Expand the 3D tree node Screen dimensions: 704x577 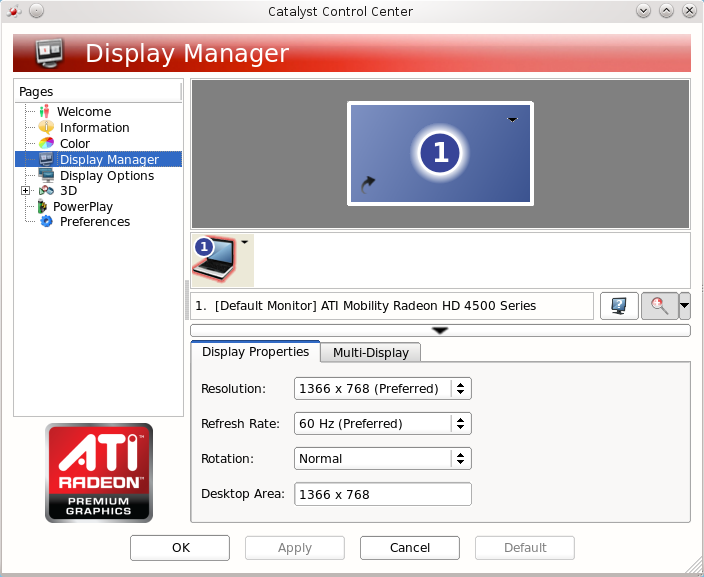[26, 191]
